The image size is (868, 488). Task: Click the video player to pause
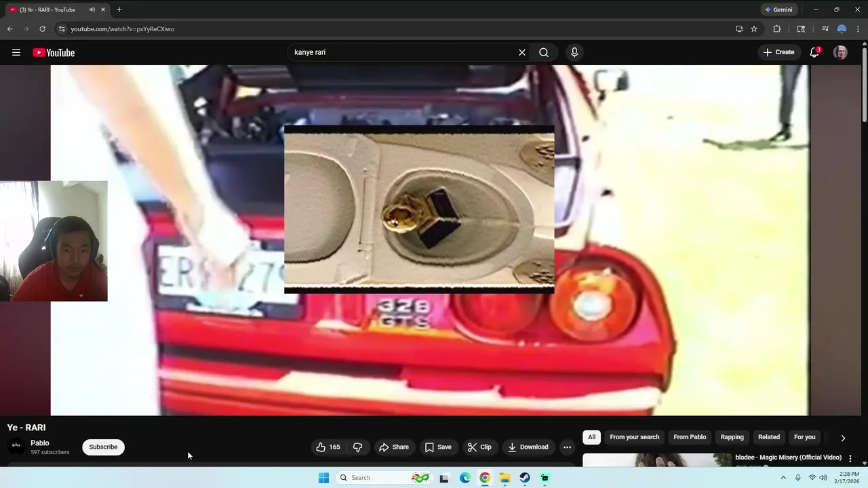click(x=430, y=240)
